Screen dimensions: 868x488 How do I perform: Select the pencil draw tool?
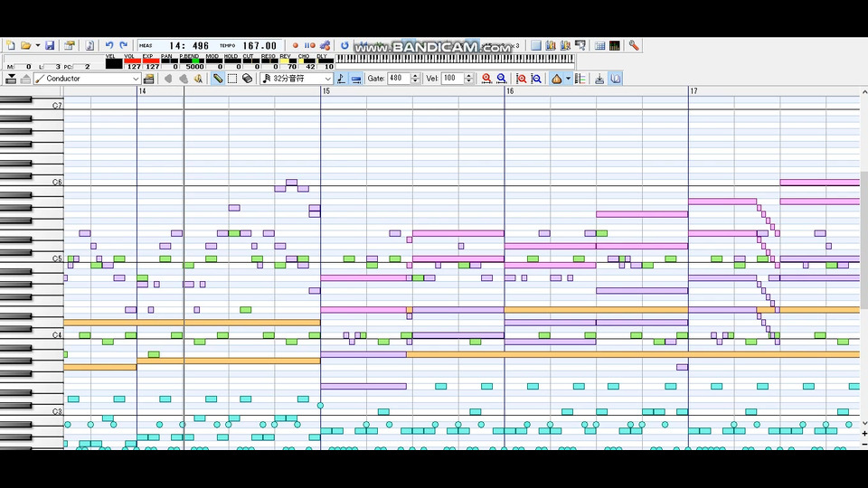[x=218, y=79]
